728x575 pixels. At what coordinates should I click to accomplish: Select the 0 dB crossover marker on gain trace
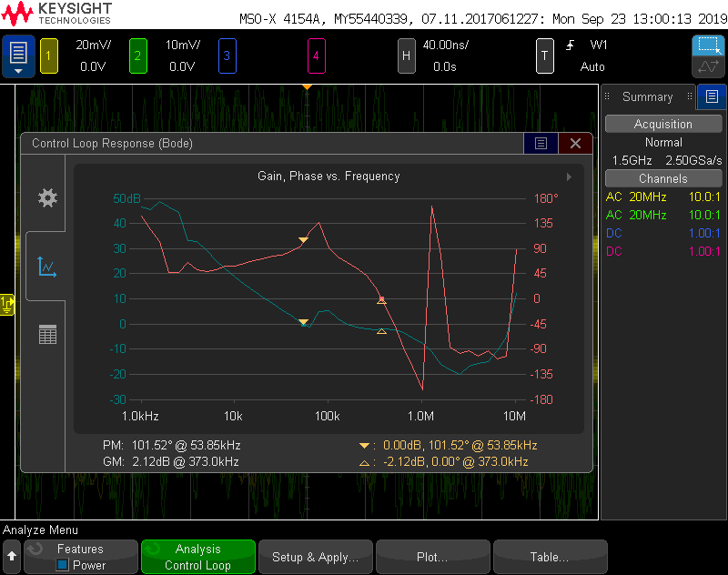point(303,321)
